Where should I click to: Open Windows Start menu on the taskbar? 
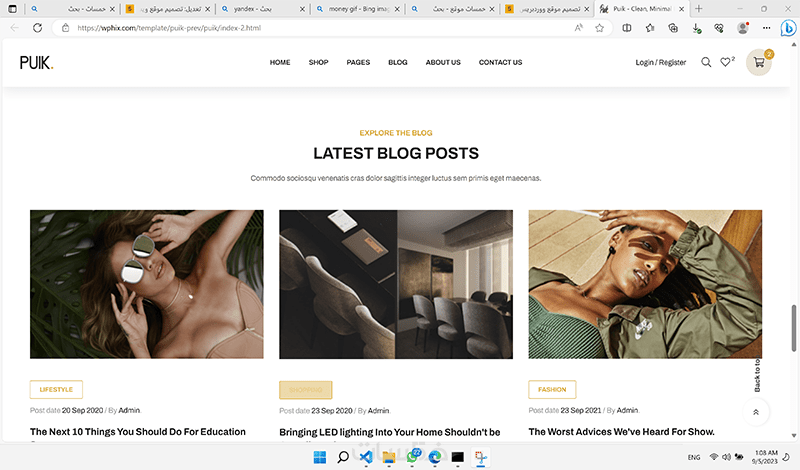320,457
